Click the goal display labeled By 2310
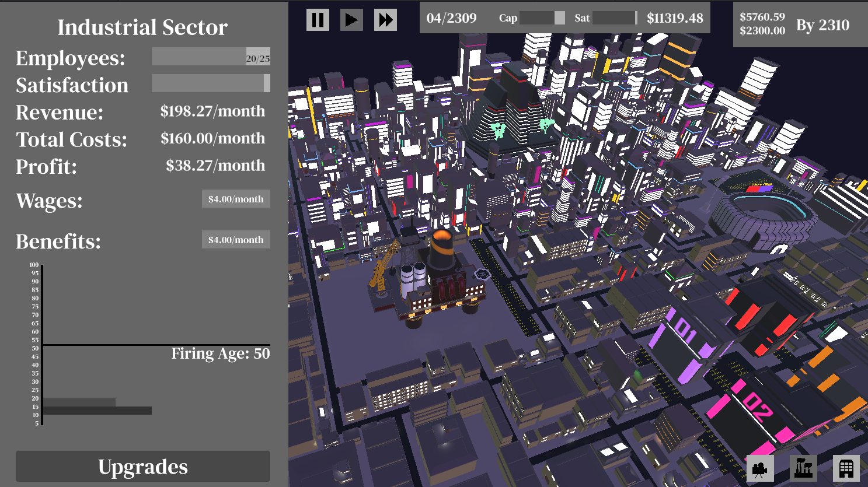This screenshot has width=868, height=487. [x=824, y=25]
